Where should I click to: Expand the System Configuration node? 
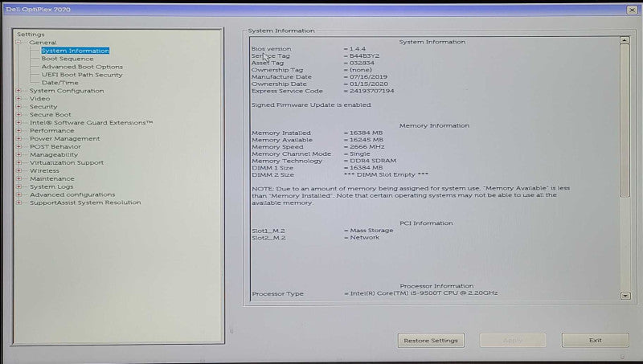pyautogui.click(x=18, y=91)
